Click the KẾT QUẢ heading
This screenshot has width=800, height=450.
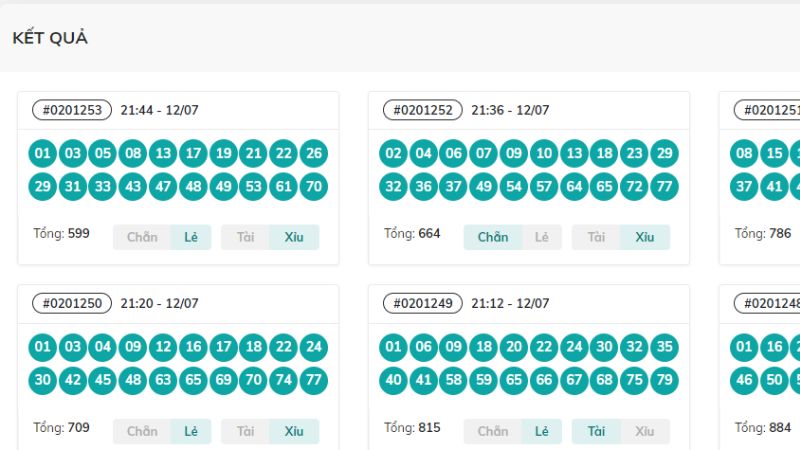click(50, 38)
